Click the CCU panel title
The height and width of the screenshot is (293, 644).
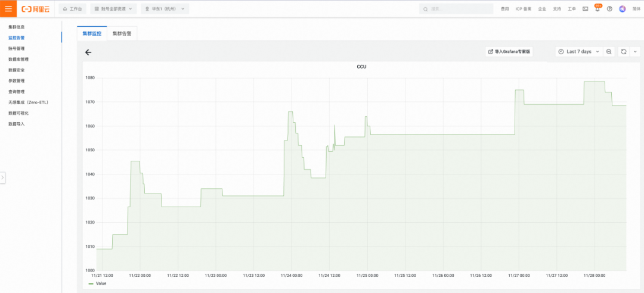(361, 67)
